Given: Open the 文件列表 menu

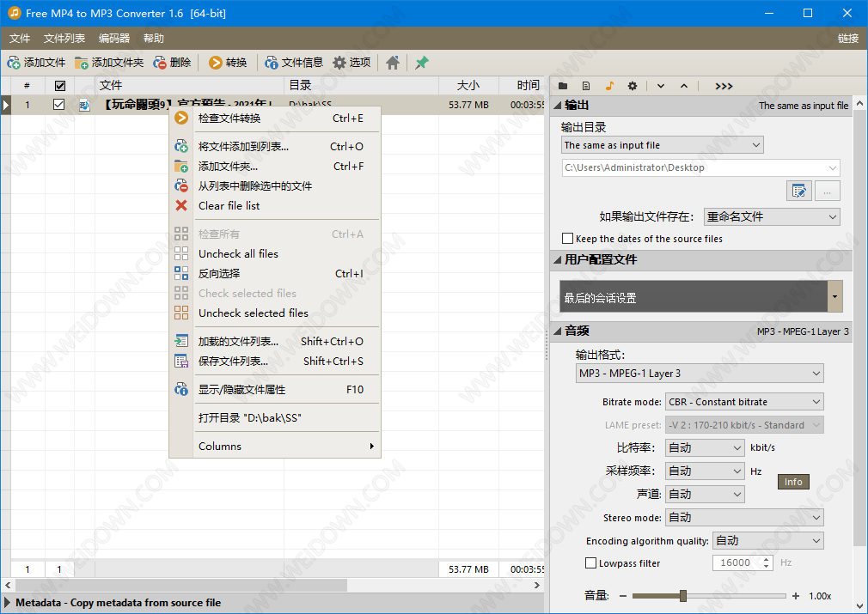Looking at the screenshot, I should [64, 38].
